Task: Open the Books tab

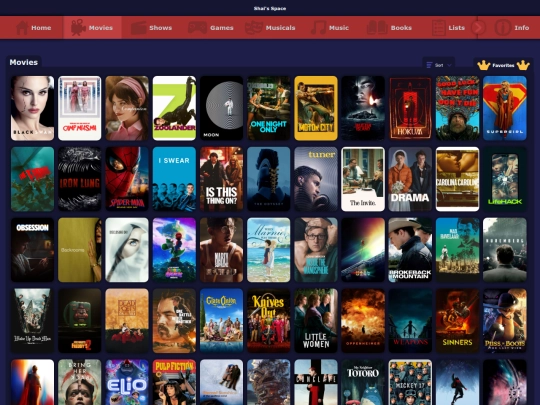Action: [x=389, y=28]
